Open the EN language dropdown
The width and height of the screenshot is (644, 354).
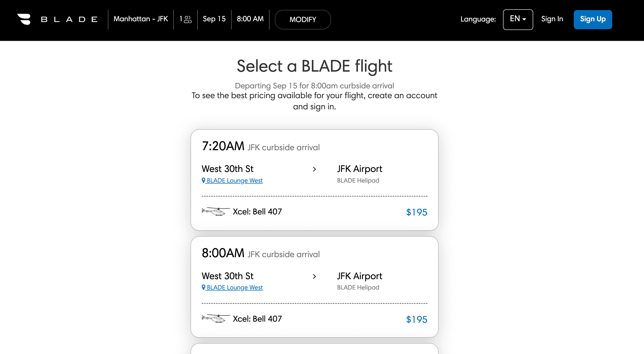tap(518, 19)
